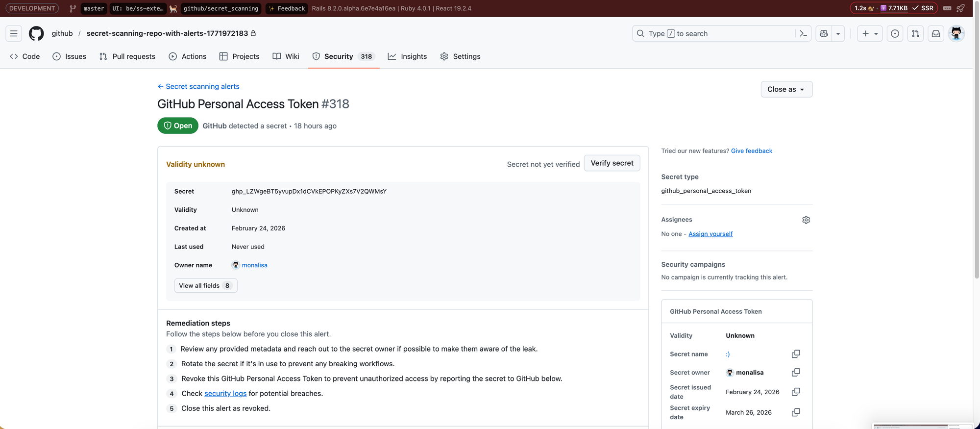Switch to the Code tab
Image resolution: width=980 pixels, height=429 pixels.
pyautogui.click(x=25, y=56)
